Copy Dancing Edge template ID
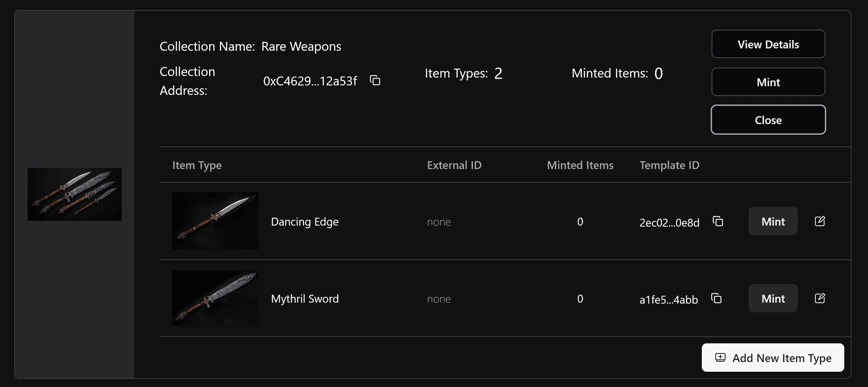The height and width of the screenshot is (387, 868). tap(718, 221)
